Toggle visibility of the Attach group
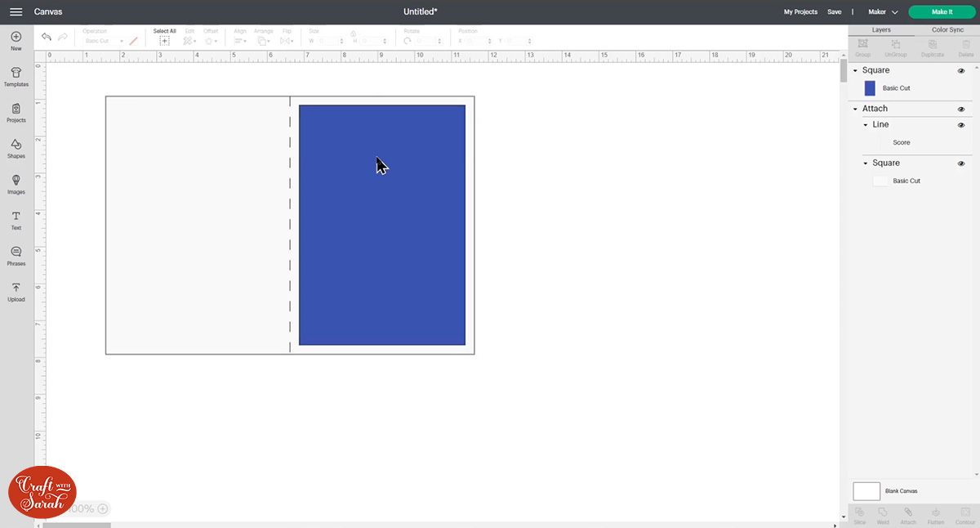Screen dimensions: 980x528 [961, 109]
